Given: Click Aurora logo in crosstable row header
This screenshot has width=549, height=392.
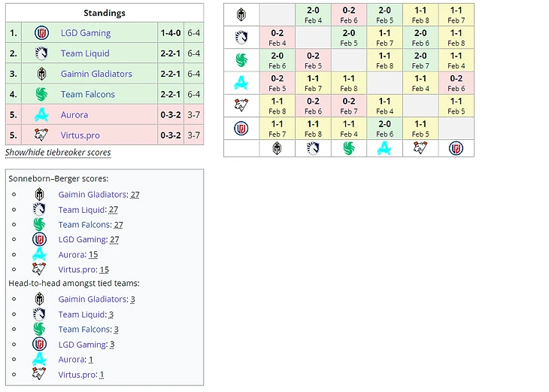Looking at the screenshot, I should (x=241, y=83).
